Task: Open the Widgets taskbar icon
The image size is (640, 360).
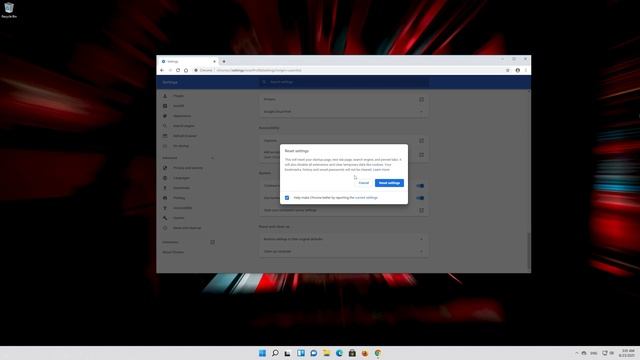Action: coord(301,353)
